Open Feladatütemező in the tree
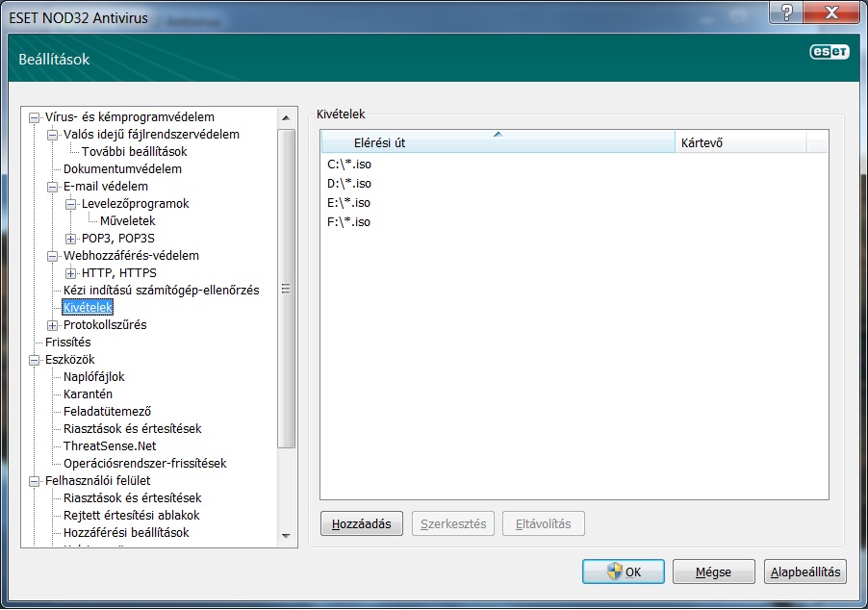 (107, 412)
